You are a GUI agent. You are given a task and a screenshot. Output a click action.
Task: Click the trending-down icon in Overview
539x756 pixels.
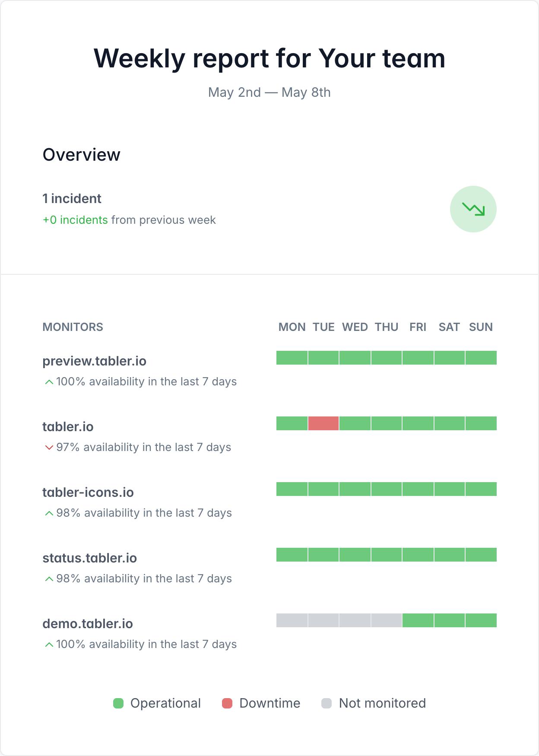473,209
